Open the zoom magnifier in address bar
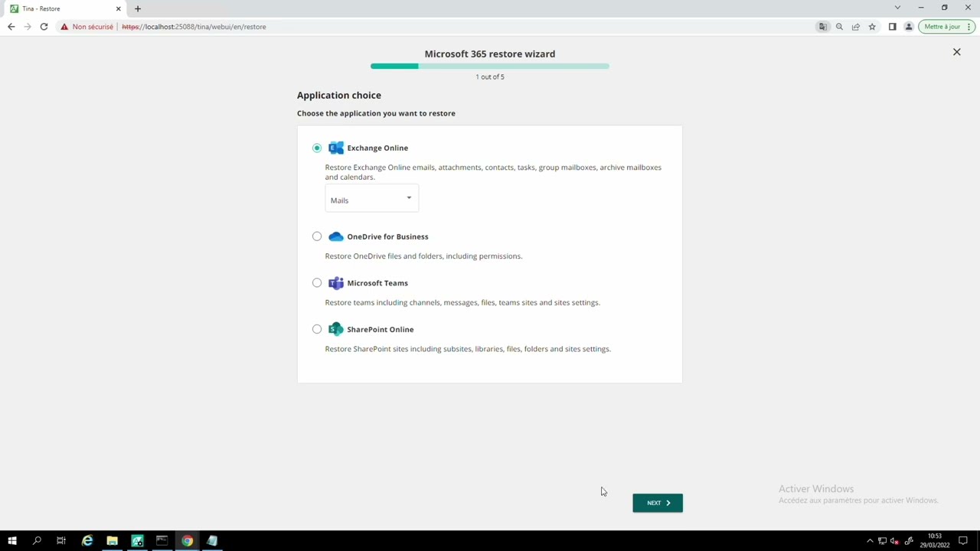The width and height of the screenshot is (980, 551). click(x=839, y=27)
